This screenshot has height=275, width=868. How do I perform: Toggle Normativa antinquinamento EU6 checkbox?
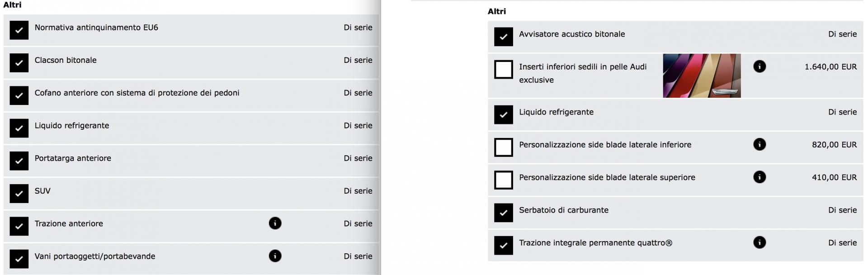pos(19,30)
